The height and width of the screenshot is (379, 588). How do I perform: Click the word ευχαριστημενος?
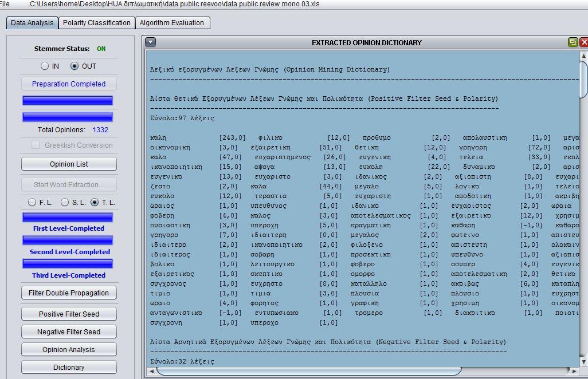pyautogui.click(x=283, y=157)
